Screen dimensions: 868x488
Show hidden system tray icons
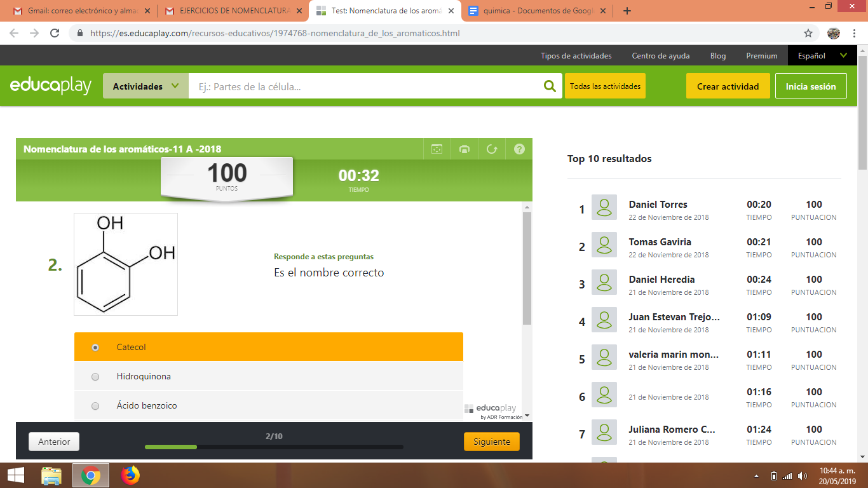pos(756,476)
